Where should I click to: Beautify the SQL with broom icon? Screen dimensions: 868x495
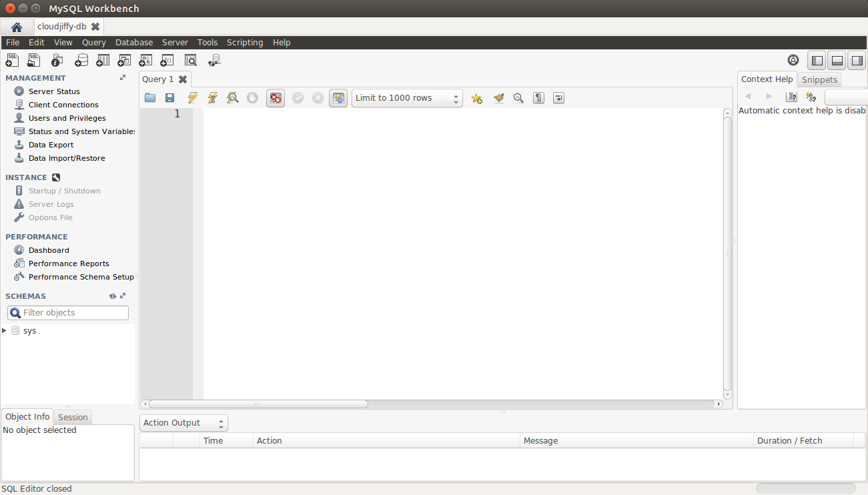click(x=498, y=98)
